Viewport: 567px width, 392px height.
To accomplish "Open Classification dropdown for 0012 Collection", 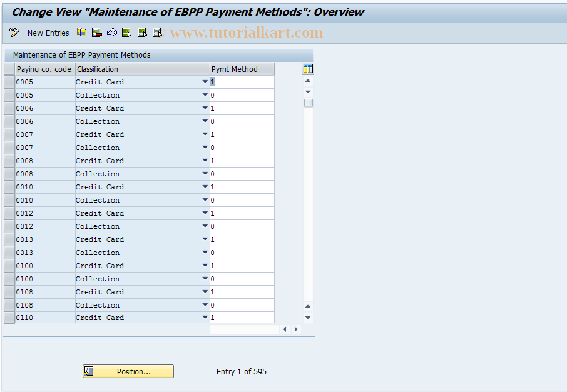I will 205,226.
